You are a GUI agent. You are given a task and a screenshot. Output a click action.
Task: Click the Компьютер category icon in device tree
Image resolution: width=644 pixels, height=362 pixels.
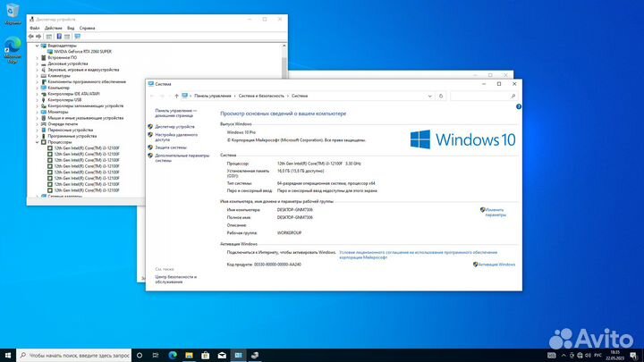click(x=44, y=88)
